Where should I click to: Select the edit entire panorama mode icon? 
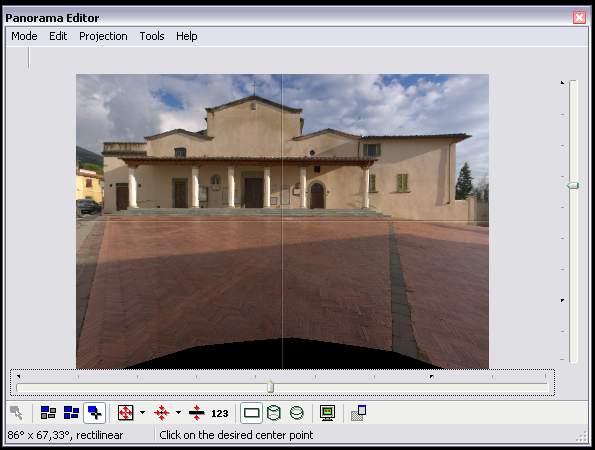71,412
